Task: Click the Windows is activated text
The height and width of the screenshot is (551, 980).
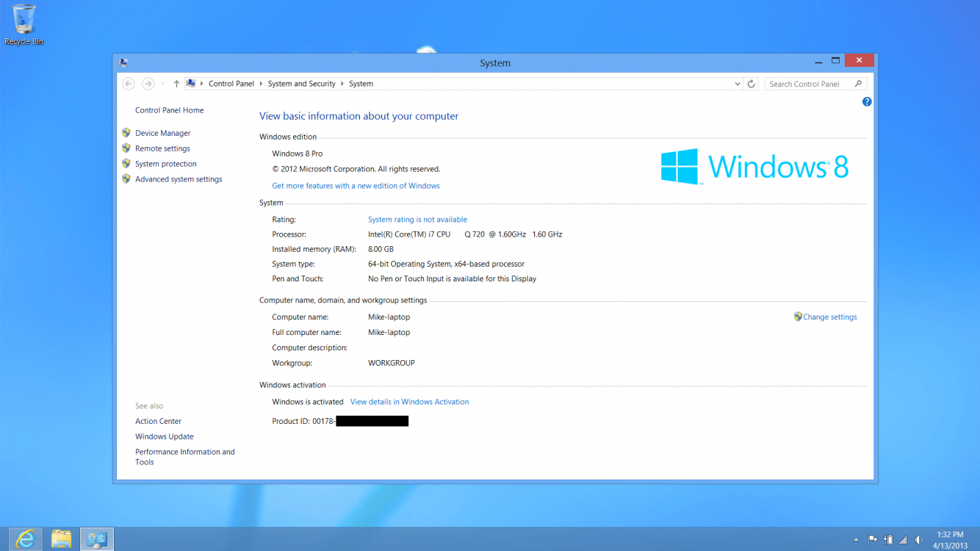Action: (x=308, y=402)
